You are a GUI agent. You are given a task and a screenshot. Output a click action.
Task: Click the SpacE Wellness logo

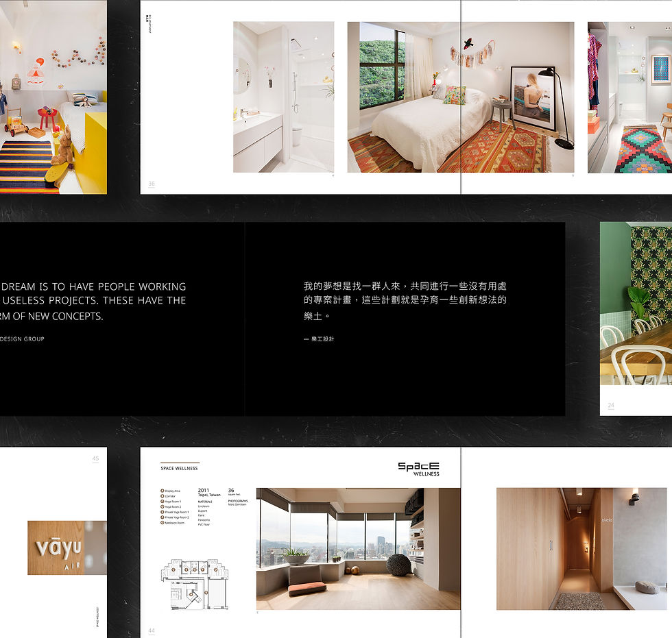click(x=420, y=469)
